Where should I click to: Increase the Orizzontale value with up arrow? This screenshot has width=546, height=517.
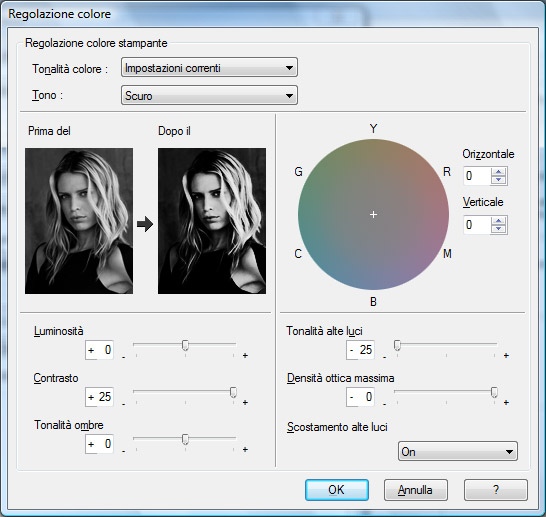click(499, 172)
